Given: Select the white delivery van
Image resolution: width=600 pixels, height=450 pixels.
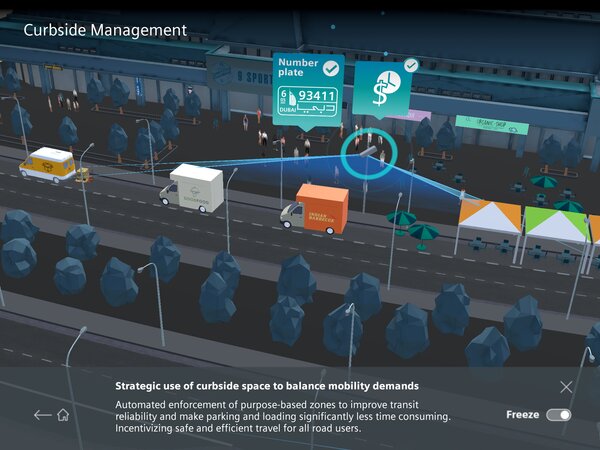Looking at the screenshot, I should [x=192, y=188].
